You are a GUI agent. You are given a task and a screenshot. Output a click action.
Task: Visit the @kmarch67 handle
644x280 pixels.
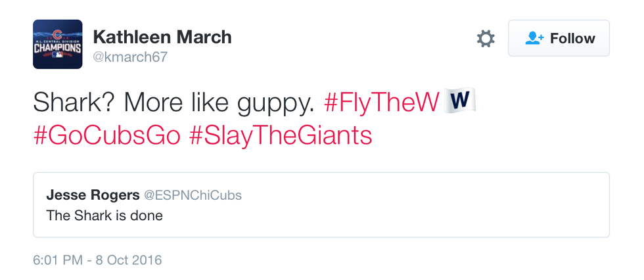coord(131,57)
